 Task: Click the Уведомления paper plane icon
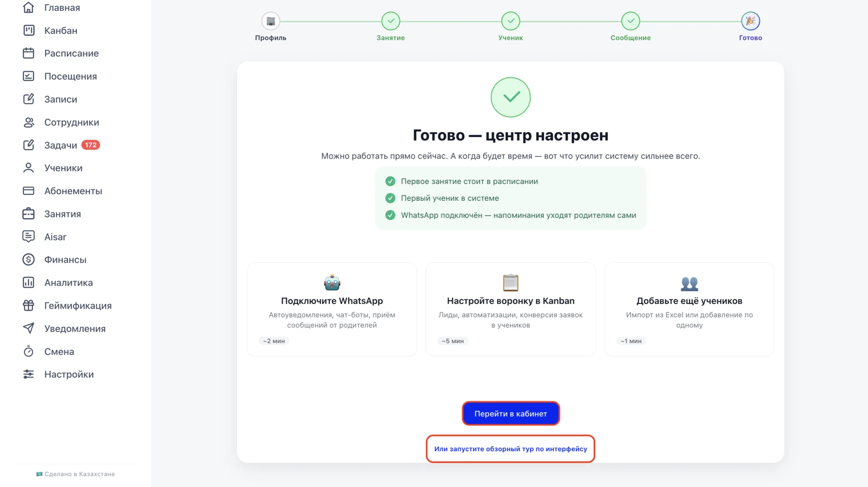[28, 328]
